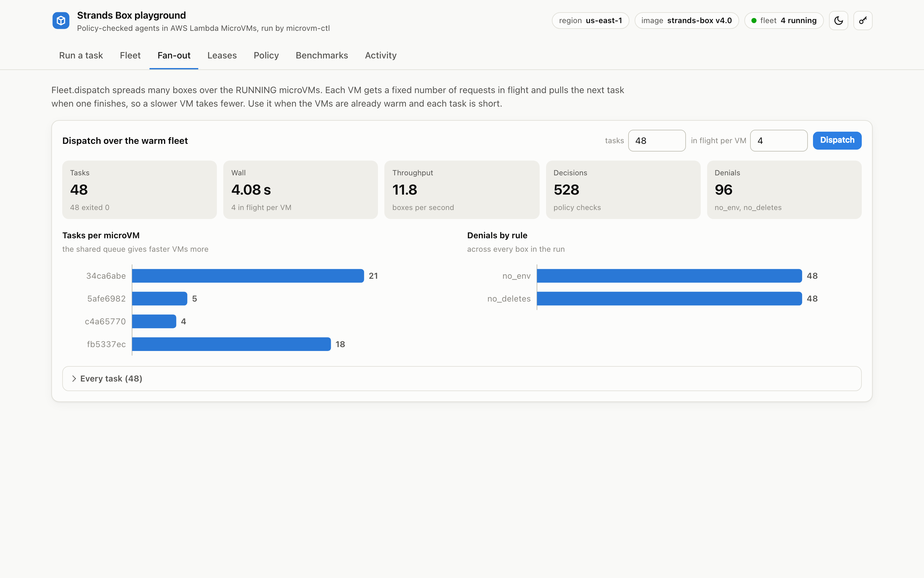
Task: Click the Throughput 11.8 stat card
Action: (x=462, y=189)
